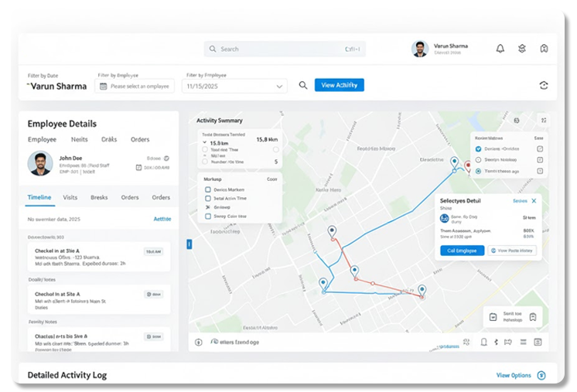Image resolution: width=577 pixels, height=392 pixels.
Task: Click the bell icon in map bottom toolbar
Action: click(484, 342)
